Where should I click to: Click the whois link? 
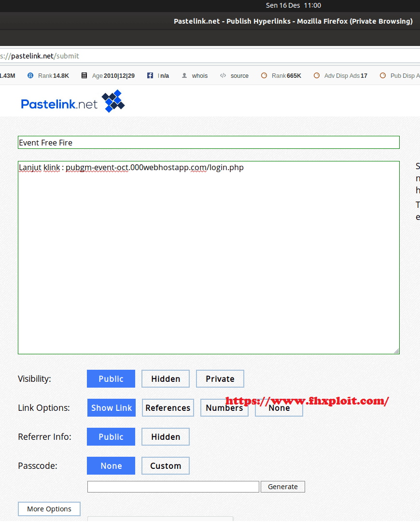(199, 76)
